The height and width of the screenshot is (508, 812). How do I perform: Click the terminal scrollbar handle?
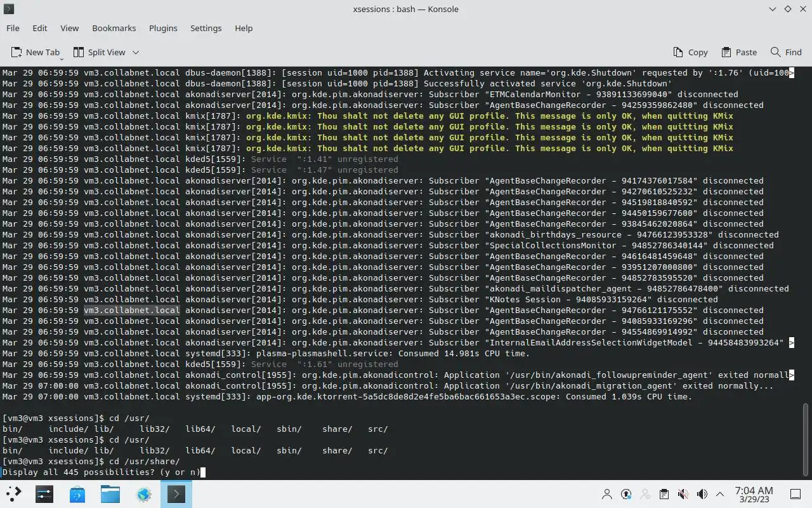point(806,441)
